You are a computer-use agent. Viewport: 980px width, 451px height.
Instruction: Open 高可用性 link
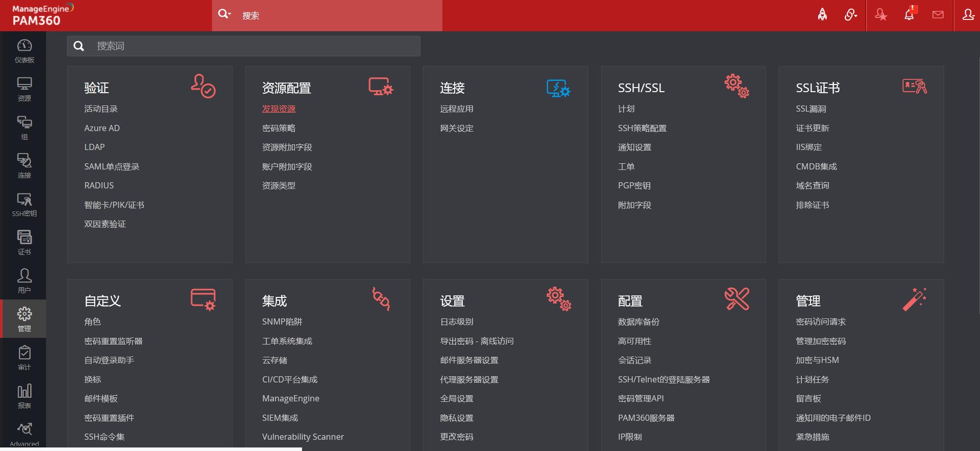pyautogui.click(x=634, y=341)
